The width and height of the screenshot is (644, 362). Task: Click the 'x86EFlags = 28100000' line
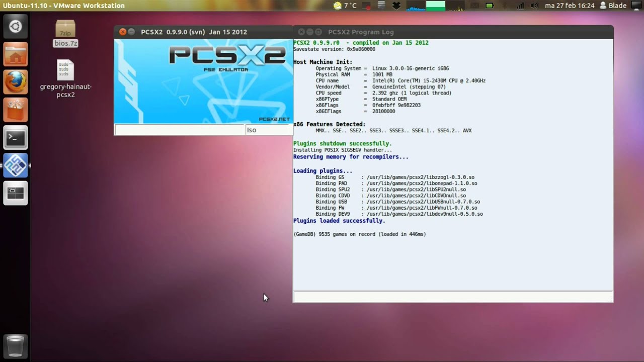click(x=356, y=111)
